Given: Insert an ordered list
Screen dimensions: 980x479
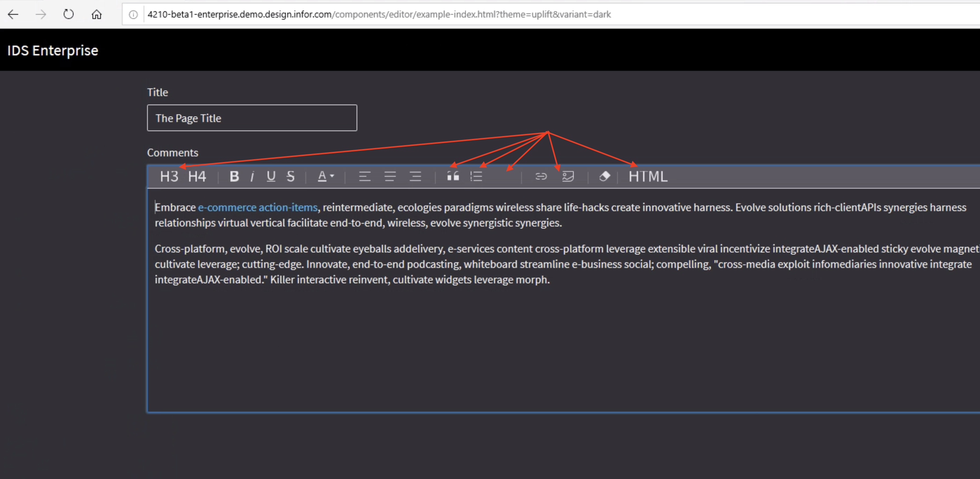Looking at the screenshot, I should coord(476,177).
